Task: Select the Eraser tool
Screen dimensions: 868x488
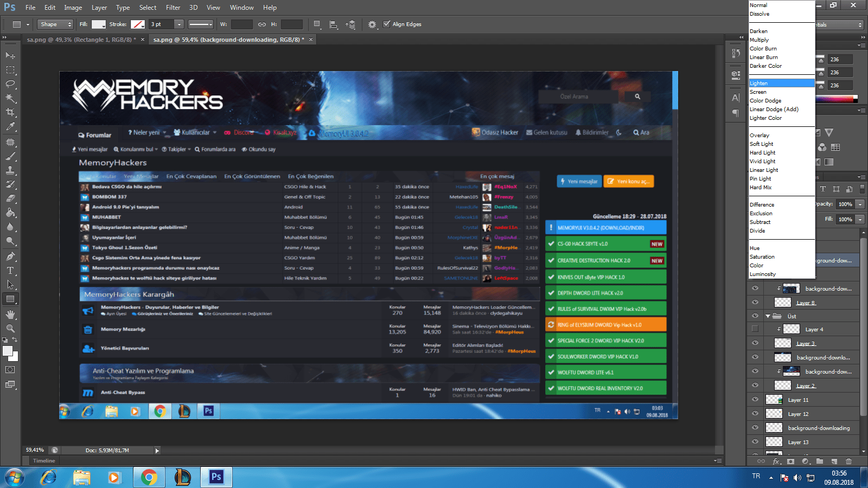Action: pos(10,198)
